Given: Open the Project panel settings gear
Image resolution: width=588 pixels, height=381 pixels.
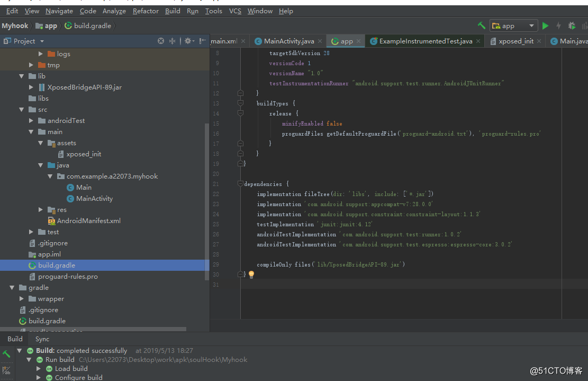Looking at the screenshot, I should coord(189,41).
